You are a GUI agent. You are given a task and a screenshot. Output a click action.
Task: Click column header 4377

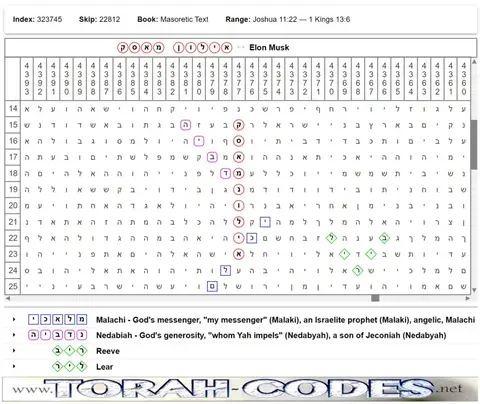pos(239,79)
